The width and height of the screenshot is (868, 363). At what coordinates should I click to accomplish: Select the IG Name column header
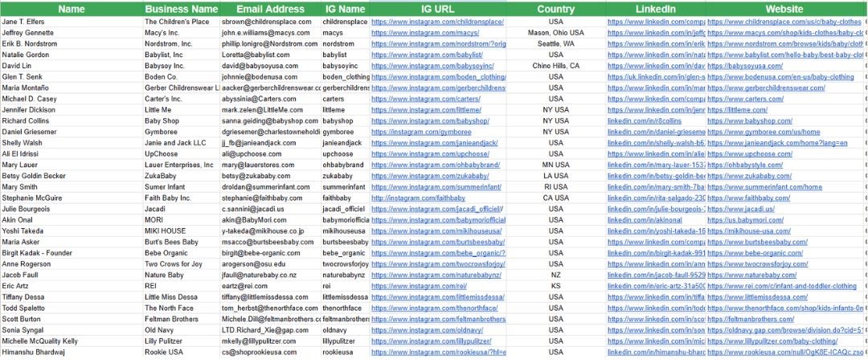click(x=345, y=9)
